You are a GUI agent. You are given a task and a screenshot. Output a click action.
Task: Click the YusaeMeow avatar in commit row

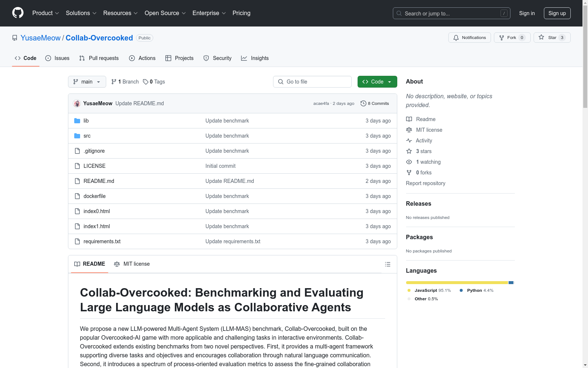tap(77, 103)
